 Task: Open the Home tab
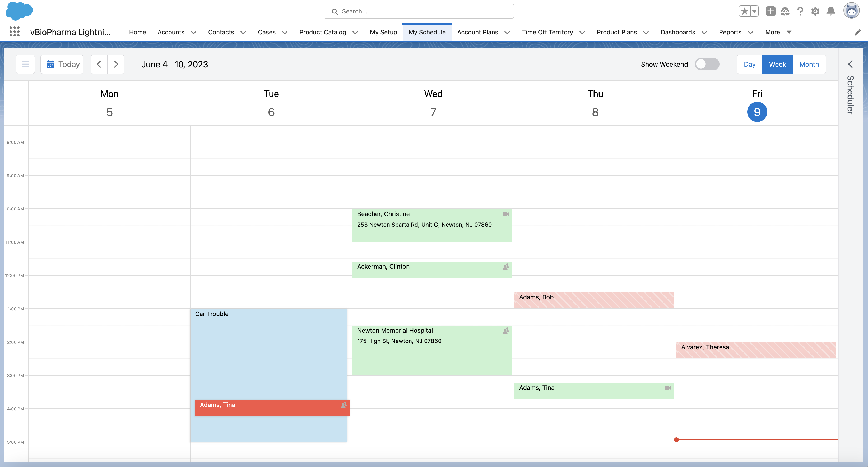coord(137,32)
